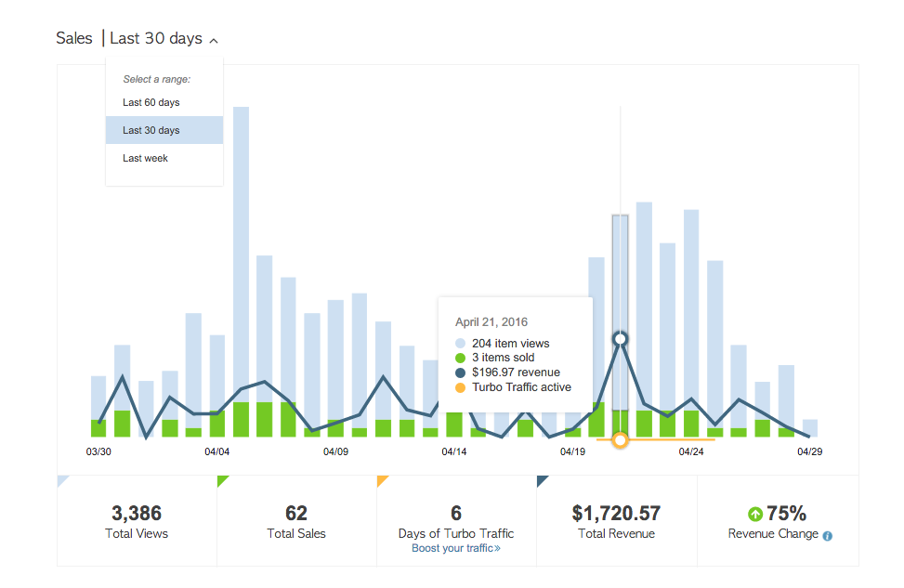The height and width of the screenshot is (588, 904).
Task: Collapse the Last 30 days dropdown chevron
Action: tap(214, 40)
